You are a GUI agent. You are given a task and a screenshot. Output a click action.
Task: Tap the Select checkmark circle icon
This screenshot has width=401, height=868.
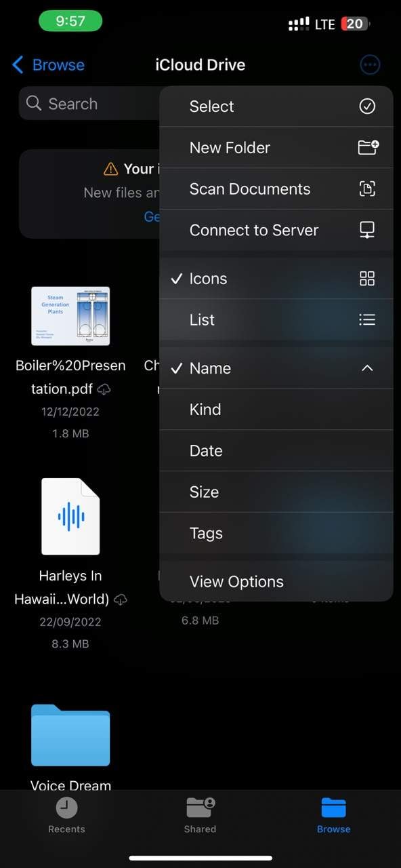(367, 106)
